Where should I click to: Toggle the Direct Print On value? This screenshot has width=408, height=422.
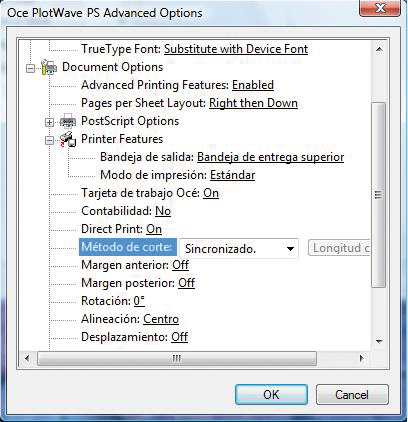point(154,229)
